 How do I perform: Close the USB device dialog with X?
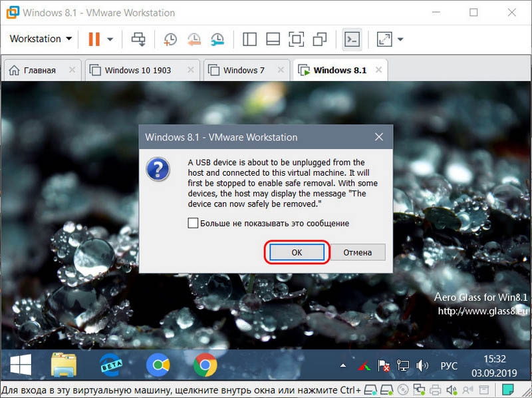(x=379, y=137)
